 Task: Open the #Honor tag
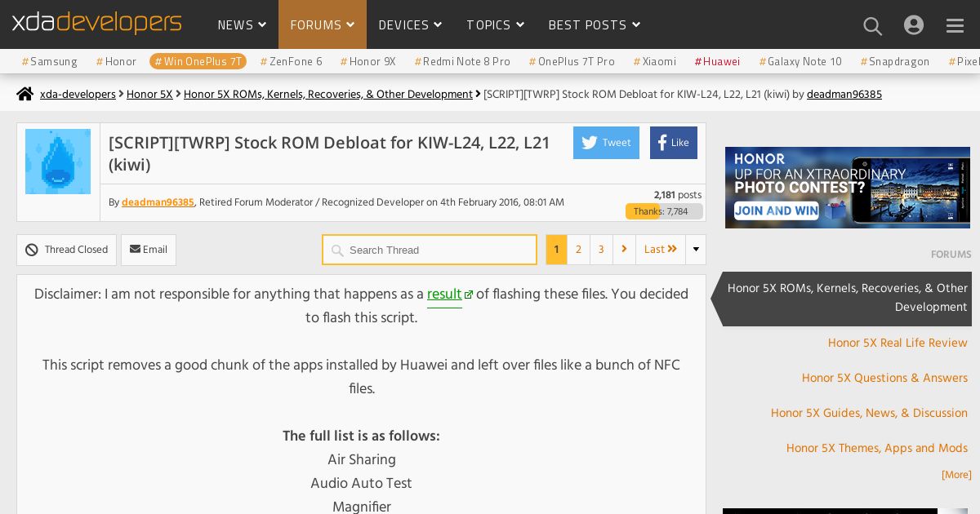tap(116, 61)
